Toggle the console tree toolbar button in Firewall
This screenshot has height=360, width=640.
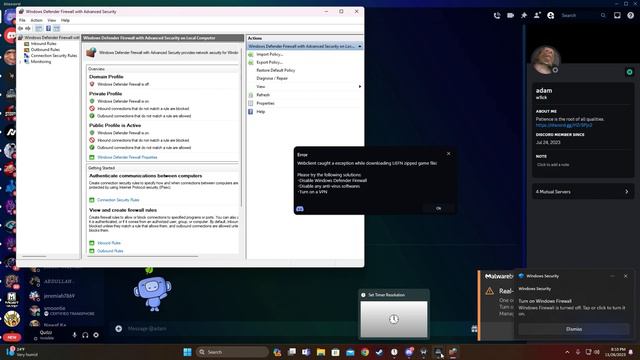(39, 29)
